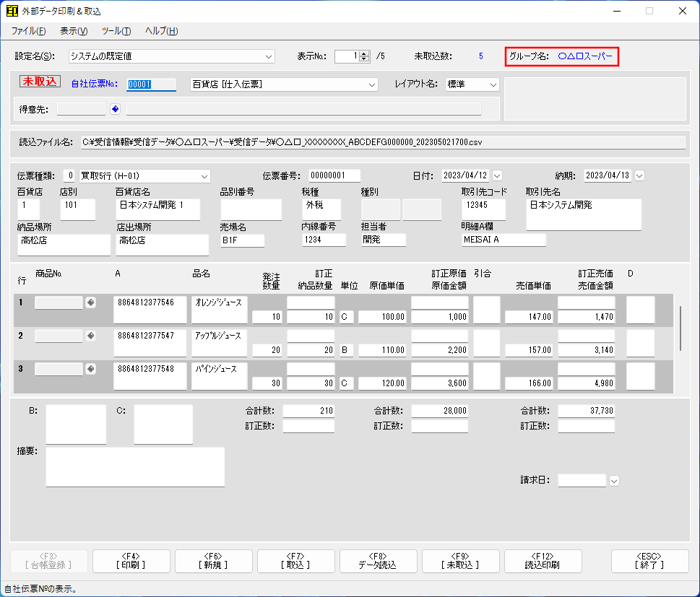Image resolution: width=700 pixels, height=597 pixels.
Task: Click the <F9> [未取込] button
Action: 460,561
